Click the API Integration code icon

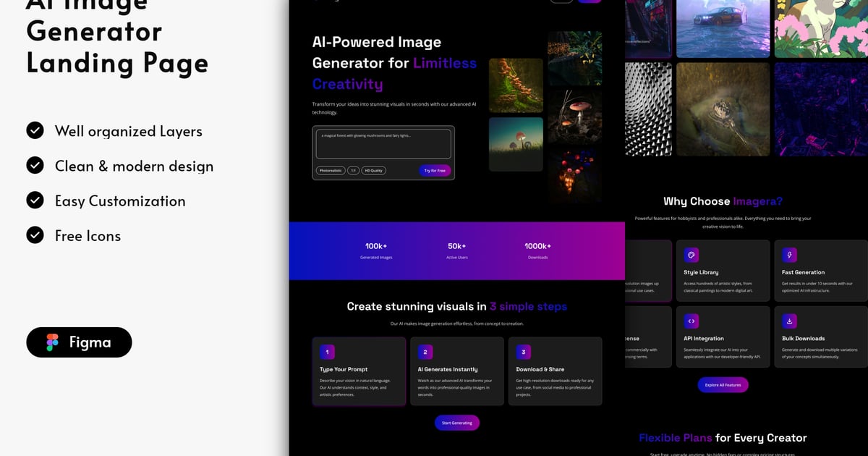click(x=691, y=321)
